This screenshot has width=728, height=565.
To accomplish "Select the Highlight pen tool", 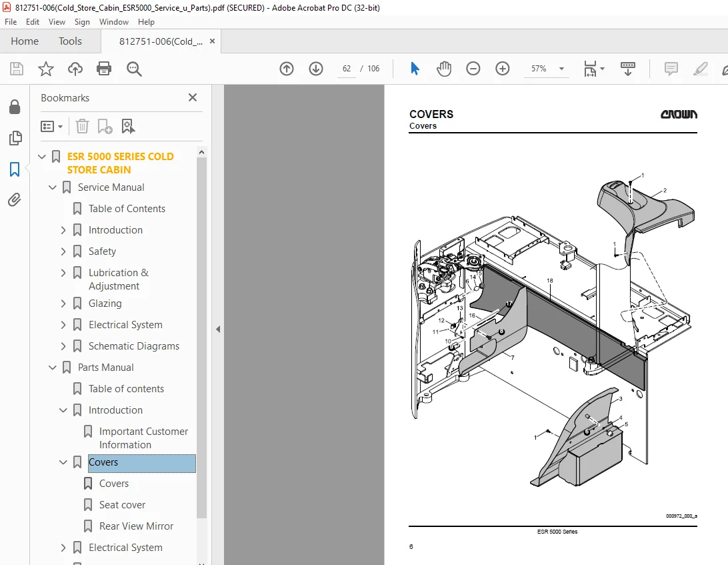I will (700, 69).
